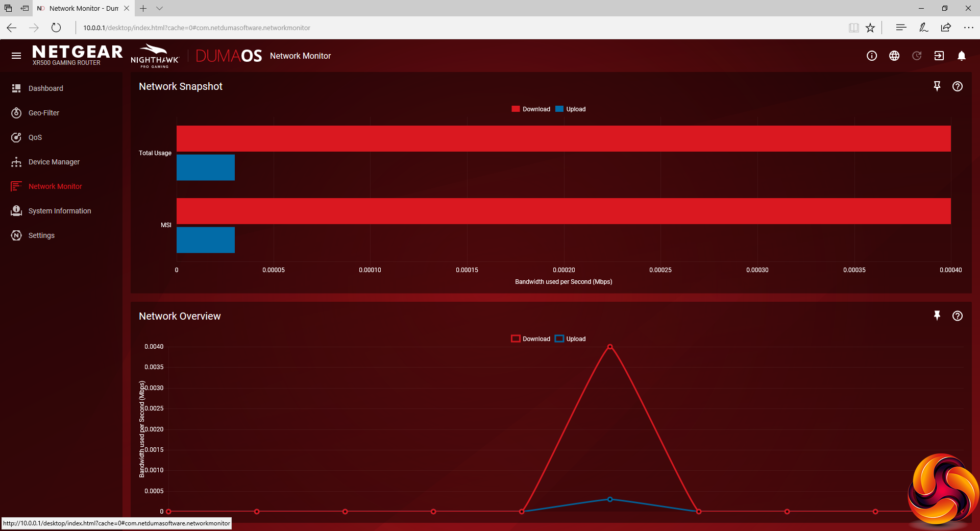Open help for Network Snapshot
980x531 pixels.
pos(958,86)
